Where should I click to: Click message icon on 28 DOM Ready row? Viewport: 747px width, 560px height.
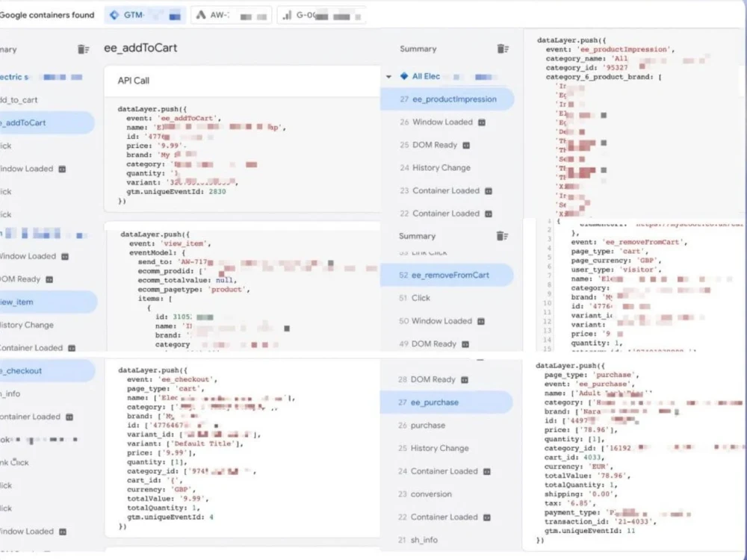coord(465,380)
